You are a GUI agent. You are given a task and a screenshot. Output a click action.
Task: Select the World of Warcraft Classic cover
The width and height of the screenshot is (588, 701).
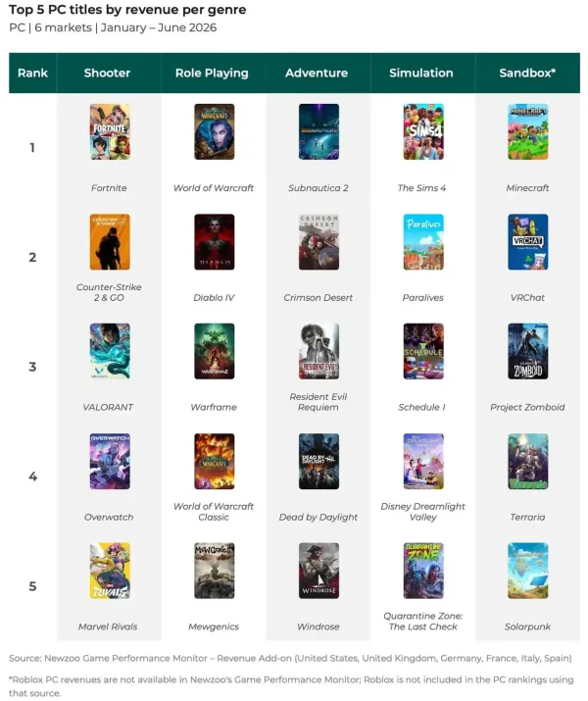click(214, 462)
